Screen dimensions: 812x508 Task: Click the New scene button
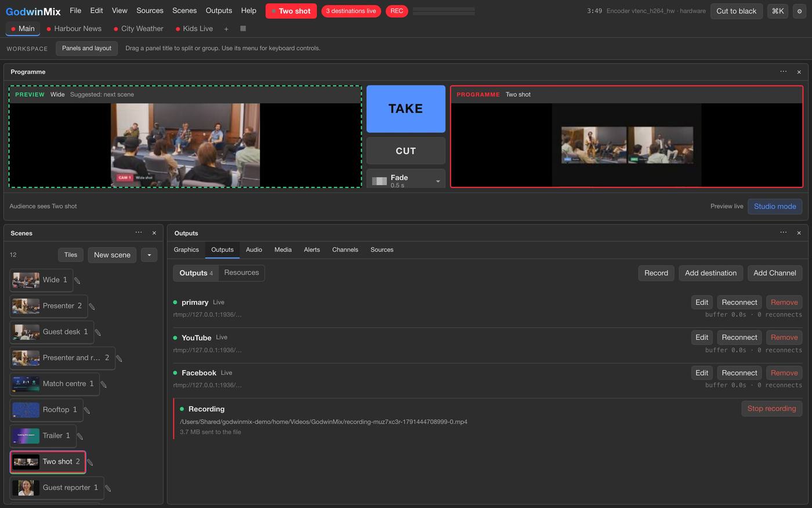point(112,255)
